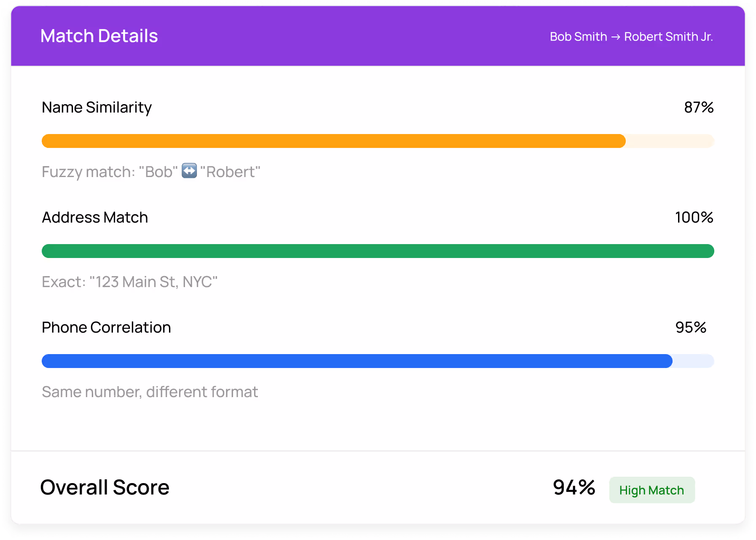This screenshot has width=756, height=540.
Task: Click the Bob Smith → Robert Smith Jr. text
Action: click(x=631, y=37)
